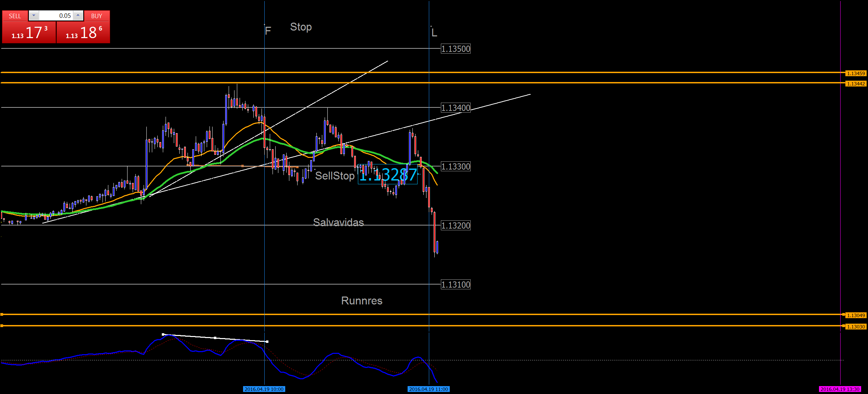Click the 2016.04.19 10:00 time marker
The height and width of the screenshot is (394, 868).
point(264,389)
